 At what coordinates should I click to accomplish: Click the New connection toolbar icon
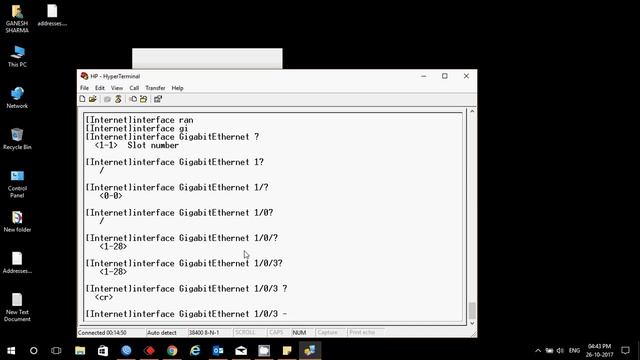(x=82, y=99)
